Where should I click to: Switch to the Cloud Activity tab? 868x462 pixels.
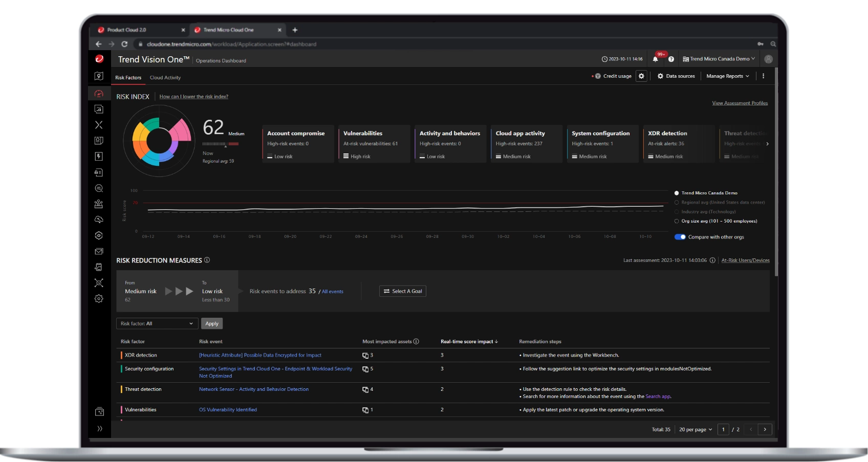165,78
